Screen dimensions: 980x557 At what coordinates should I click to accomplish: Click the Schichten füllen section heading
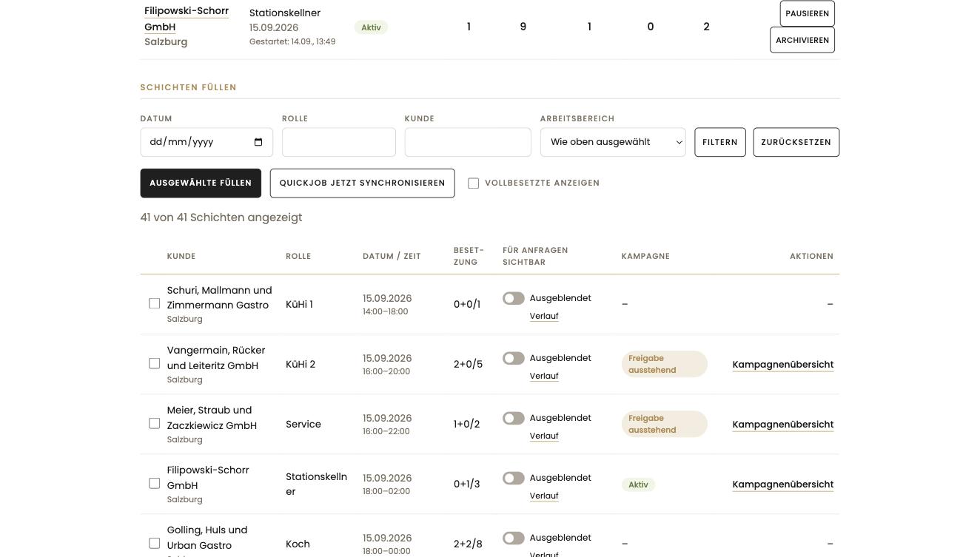[189, 87]
